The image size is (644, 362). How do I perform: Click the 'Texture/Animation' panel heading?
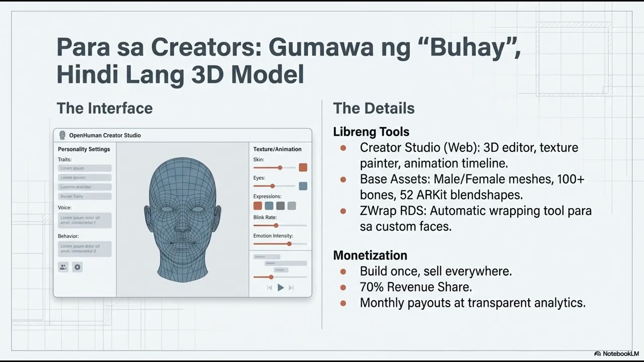click(x=277, y=149)
